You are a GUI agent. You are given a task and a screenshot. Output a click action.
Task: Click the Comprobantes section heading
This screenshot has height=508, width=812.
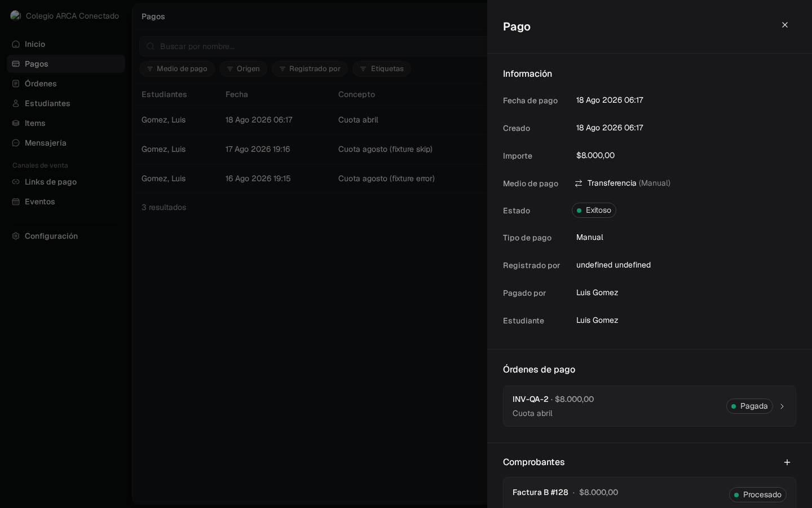[534, 462]
